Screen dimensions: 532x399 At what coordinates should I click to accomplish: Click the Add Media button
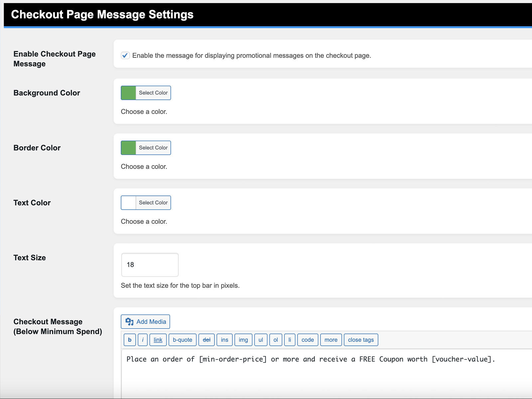[x=145, y=322]
